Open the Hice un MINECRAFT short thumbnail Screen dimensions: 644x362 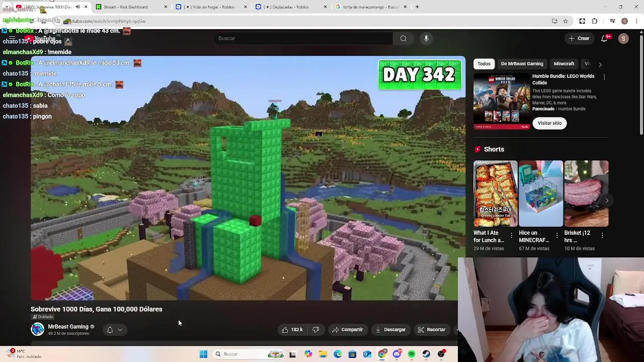541,194
